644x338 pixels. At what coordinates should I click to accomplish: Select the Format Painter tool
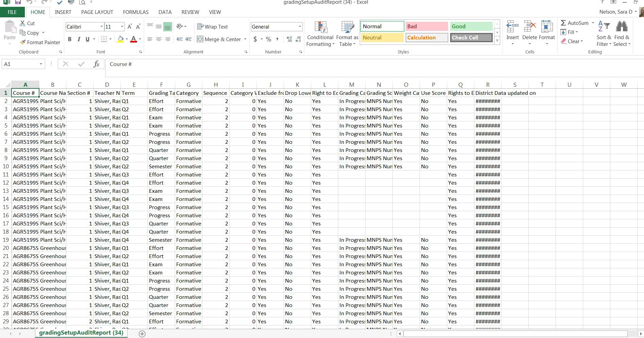coord(40,42)
